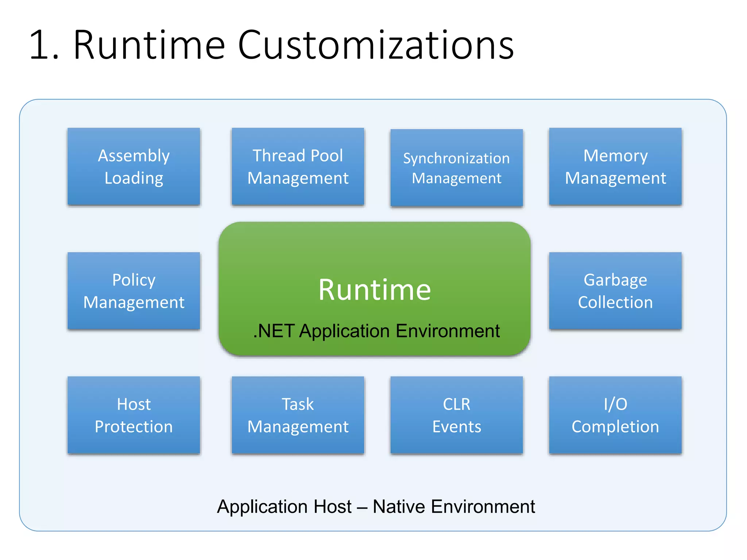
Task: Select the Memory Management box
Action: [x=615, y=167]
